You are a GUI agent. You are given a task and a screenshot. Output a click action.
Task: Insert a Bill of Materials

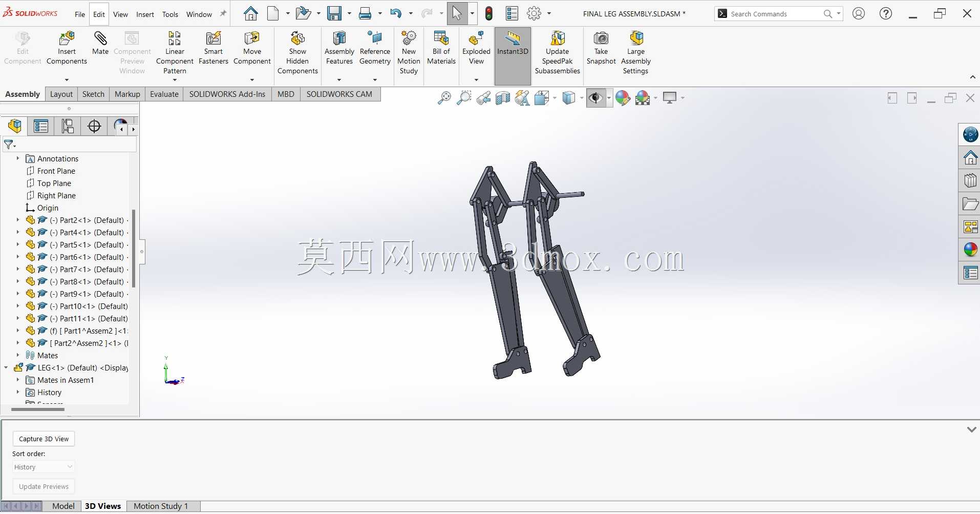pyautogui.click(x=441, y=48)
